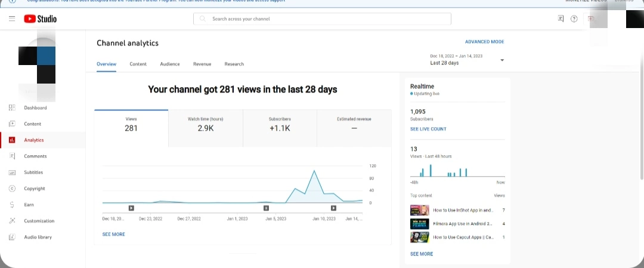
Task: Open the help question mark icon
Action: (x=574, y=19)
